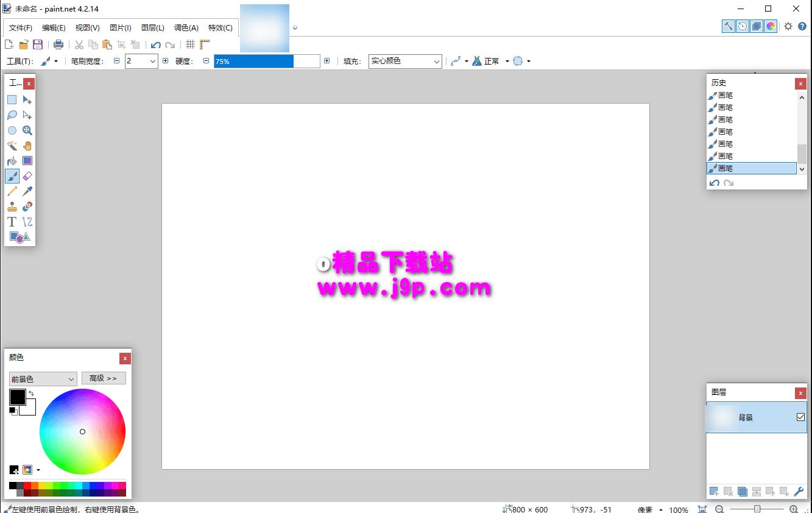Open the 编辑(E) menu
The image size is (812, 513).
tap(54, 27)
